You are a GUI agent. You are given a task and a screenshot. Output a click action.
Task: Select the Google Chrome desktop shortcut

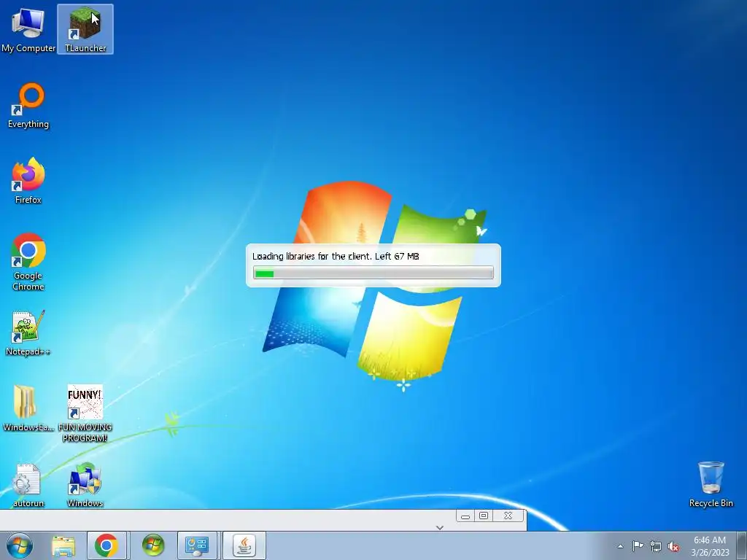pyautogui.click(x=28, y=262)
